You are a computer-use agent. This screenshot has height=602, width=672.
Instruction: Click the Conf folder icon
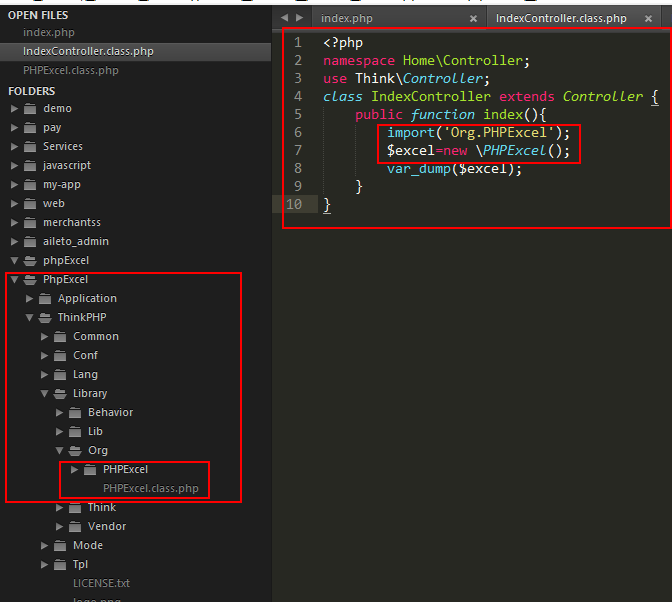click(x=60, y=356)
